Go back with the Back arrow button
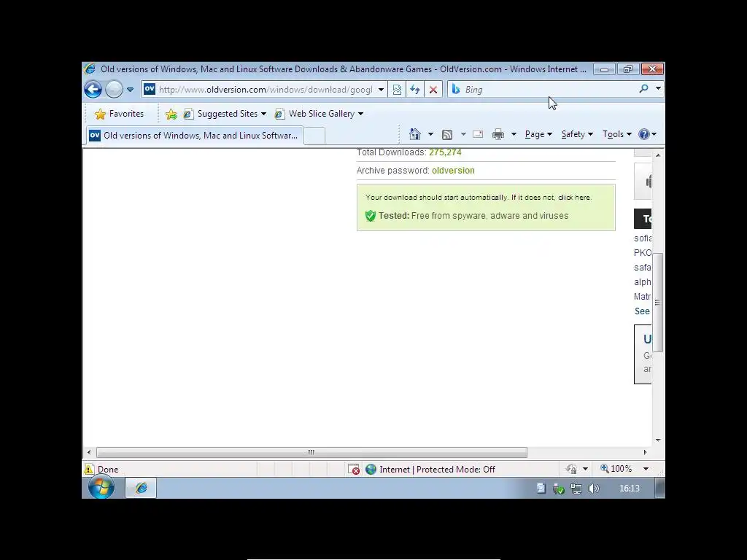747x560 pixels. (93, 89)
